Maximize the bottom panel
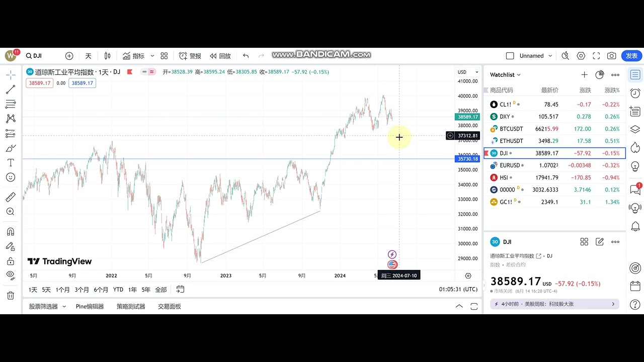The height and width of the screenshot is (362, 644). point(474,306)
